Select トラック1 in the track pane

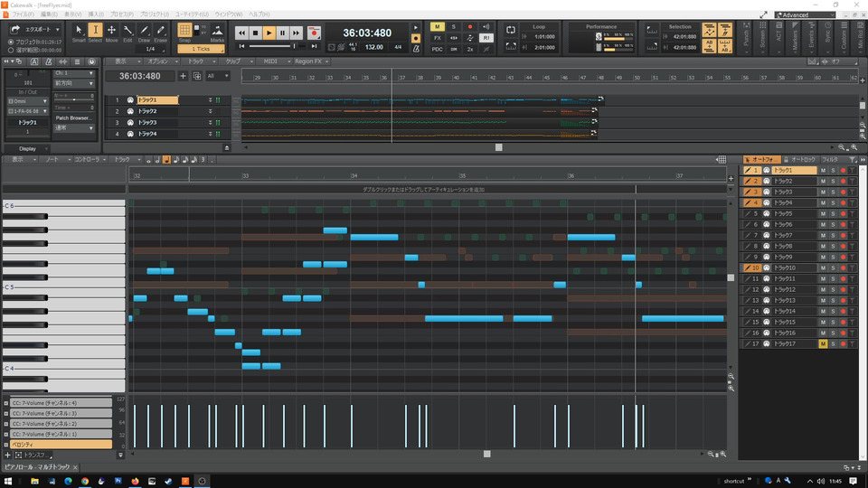click(x=157, y=100)
